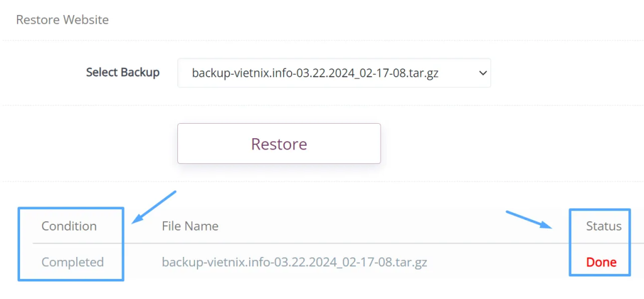Image resolution: width=644 pixels, height=299 pixels.
Task: Click the gray table header bar
Action: point(377,226)
